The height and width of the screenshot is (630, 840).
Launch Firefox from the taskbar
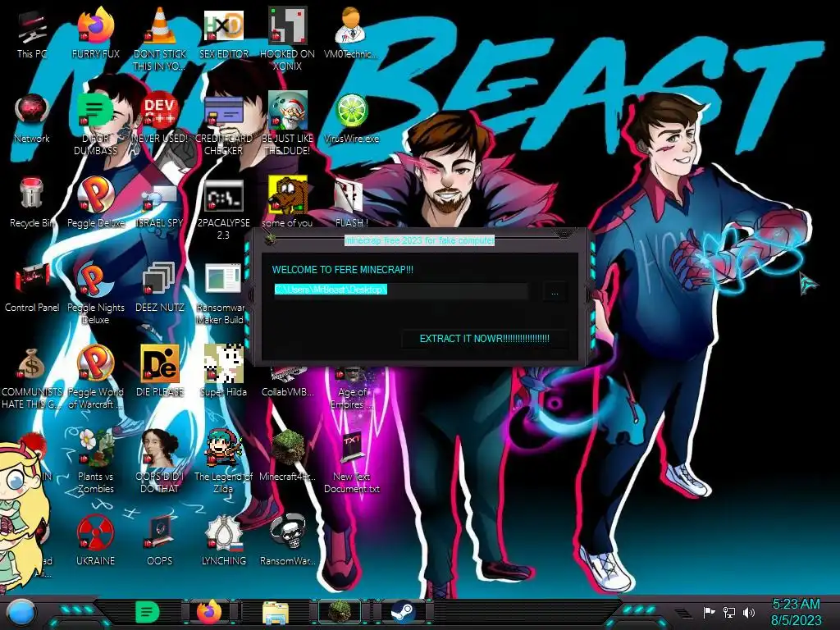pyautogui.click(x=209, y=612)
